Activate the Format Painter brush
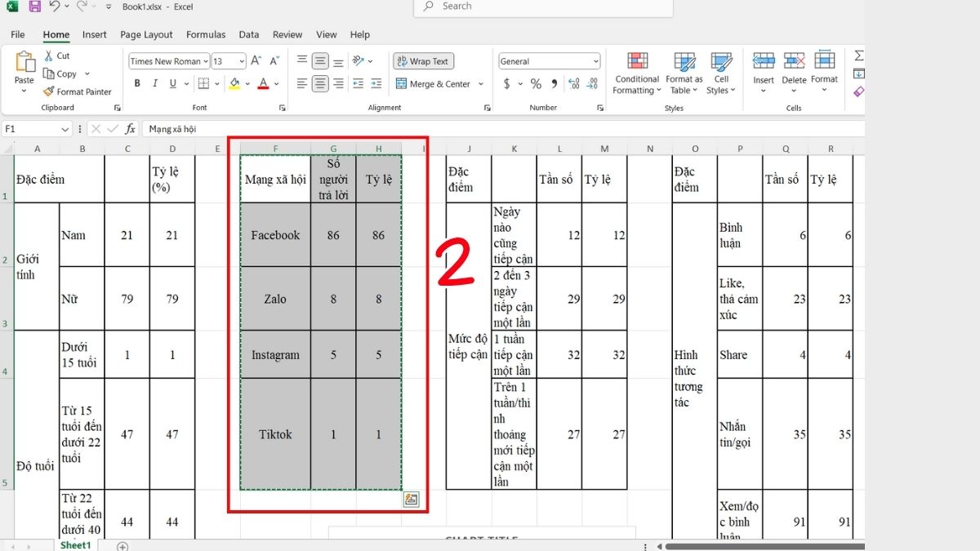 [78, 92]
